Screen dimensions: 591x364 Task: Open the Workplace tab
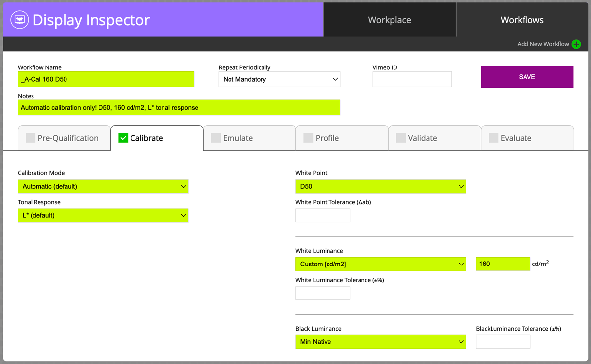[390, 20]
